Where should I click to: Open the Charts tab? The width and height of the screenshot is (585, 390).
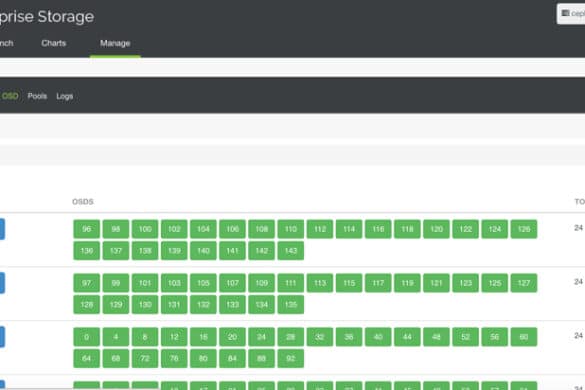tap(53, 43)
